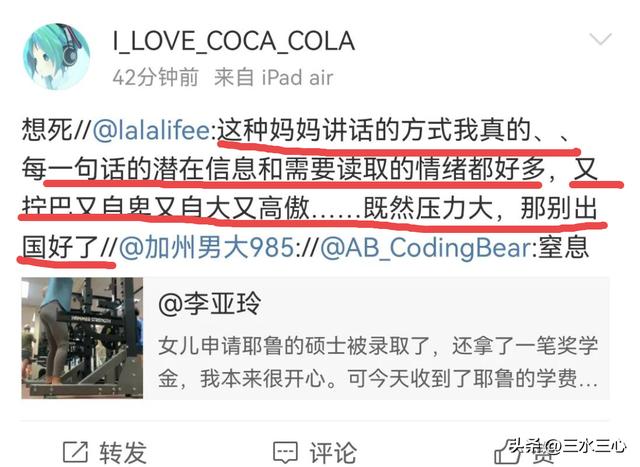The height and width of the screenshot is (467, 640).
Task: Open the Miku avatar profile picture
Action: (56, 56)
